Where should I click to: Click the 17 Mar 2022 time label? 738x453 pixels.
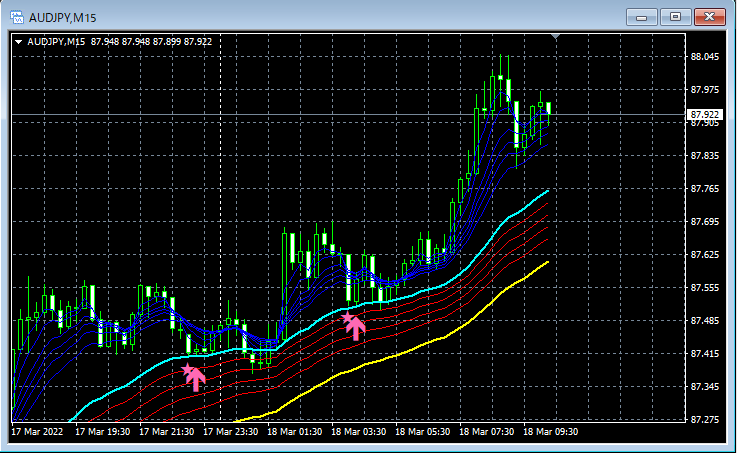[37, 431]
